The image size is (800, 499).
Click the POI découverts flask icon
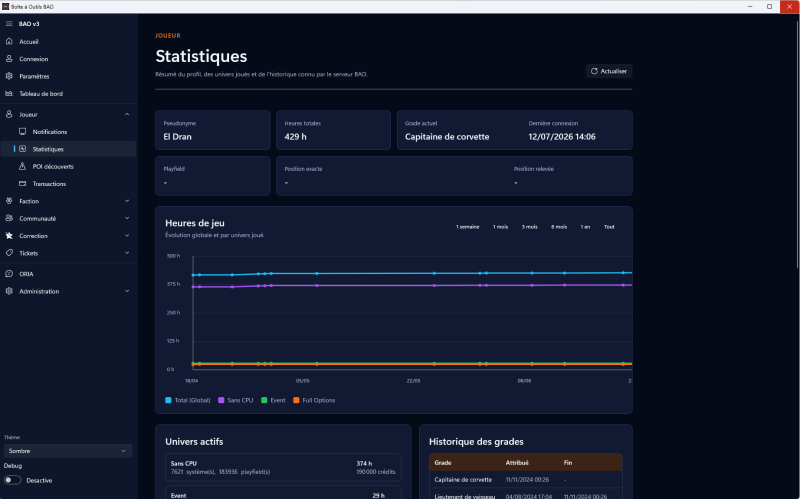click(x=22, y=166)
